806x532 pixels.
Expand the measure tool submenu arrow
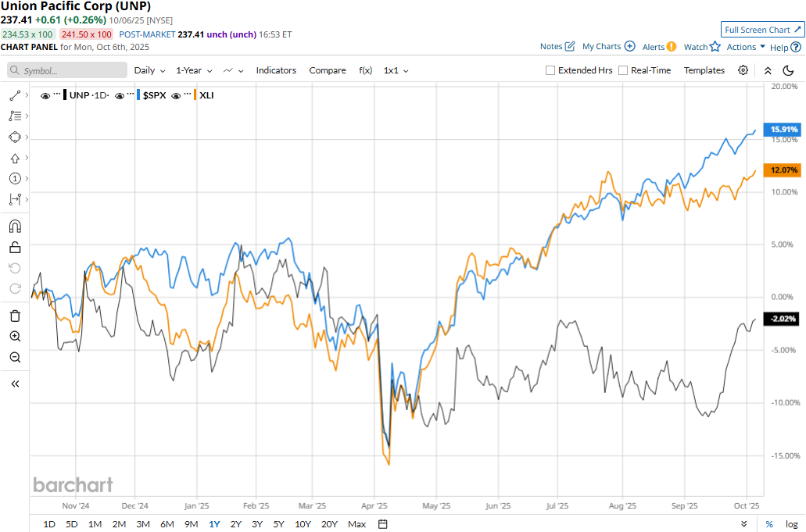pyautogui.click(x=27, y=199)
